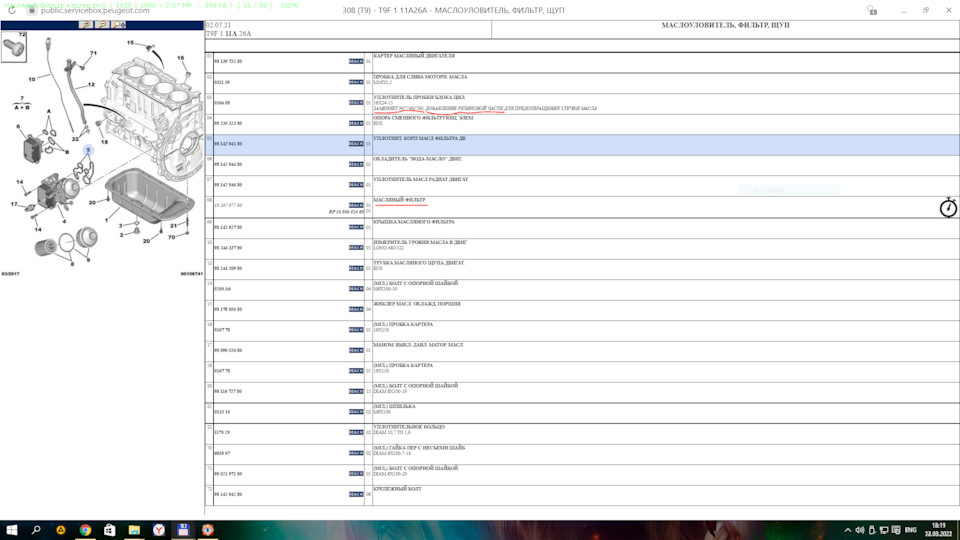The width and height of the screenshot is (960, 540).
Task: Select the МАСЛЯНЫЙ ФИЛЬТР description
Action: pyautogui.click(x=399, y=200)
